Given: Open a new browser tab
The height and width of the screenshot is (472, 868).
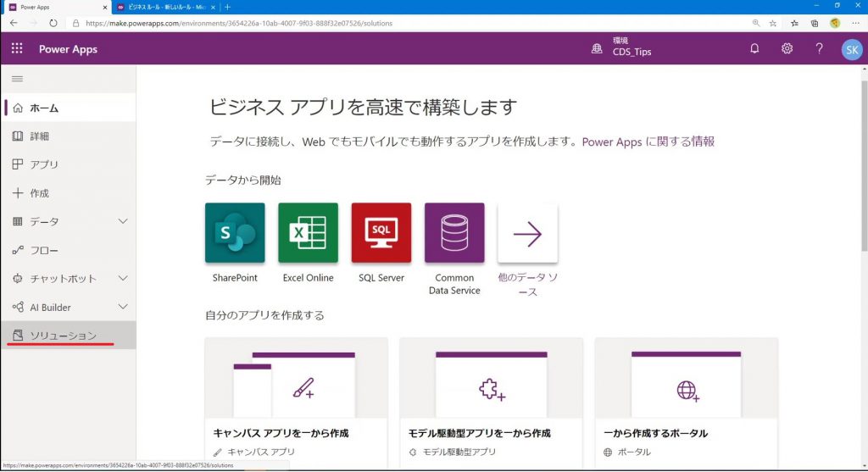Looking at the screenshot, I should [227, 7].
